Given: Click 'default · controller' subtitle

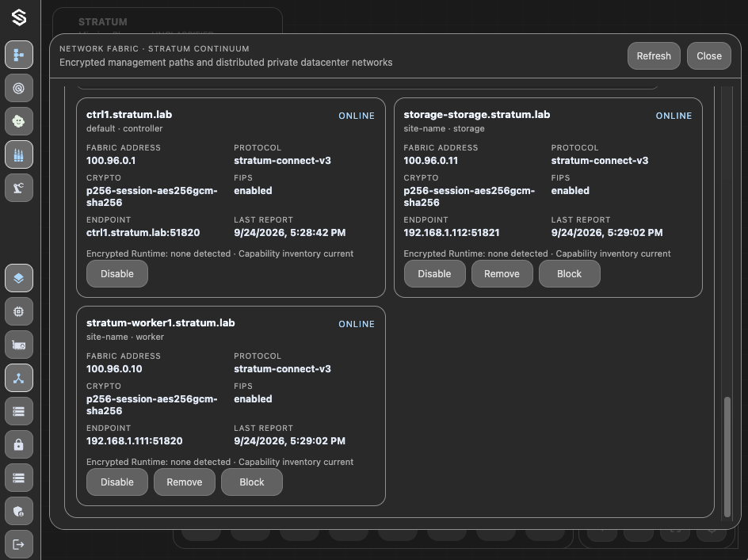Looking at the screenshot, I should point(124,129).
